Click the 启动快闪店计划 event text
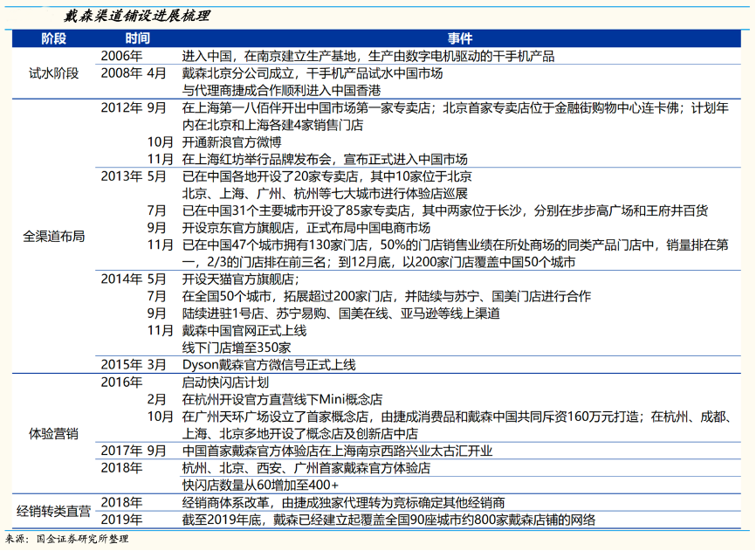 [219, 382]
